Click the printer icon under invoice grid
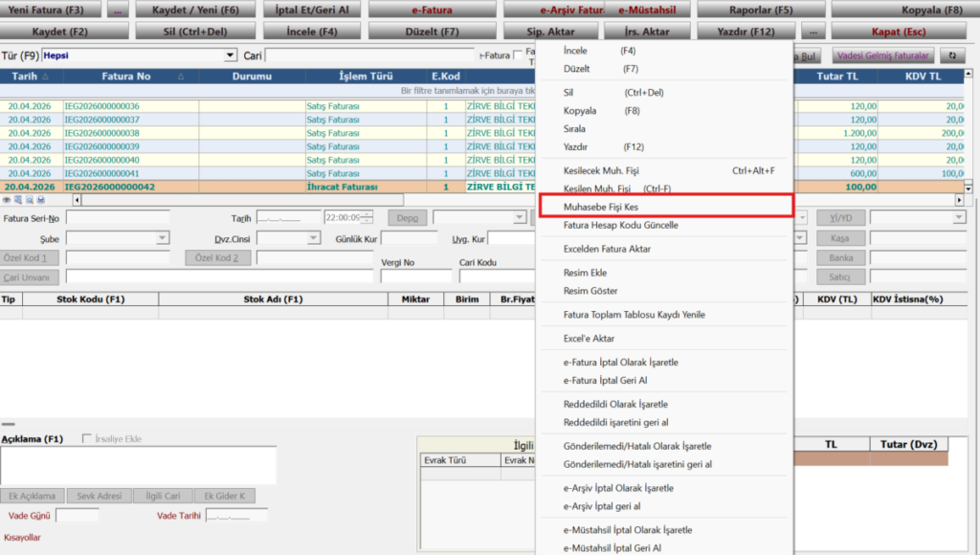This screenshot has width=980, height=555. pyautogui.click(x=40, y=200)
